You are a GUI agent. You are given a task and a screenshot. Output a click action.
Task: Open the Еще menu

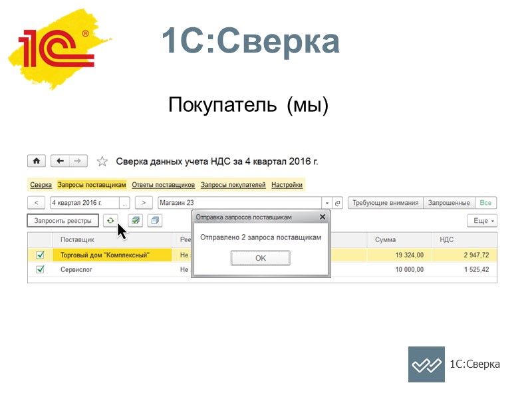[x=482, y=221]
